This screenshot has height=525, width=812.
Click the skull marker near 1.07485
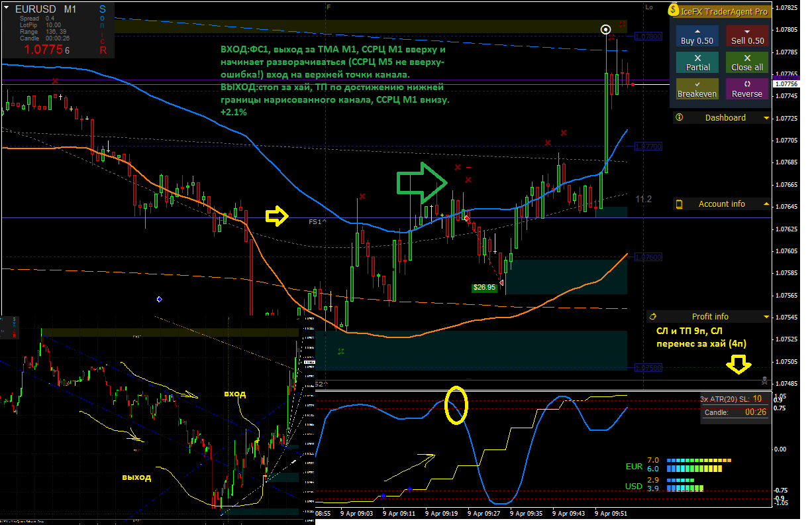[764, 380]
